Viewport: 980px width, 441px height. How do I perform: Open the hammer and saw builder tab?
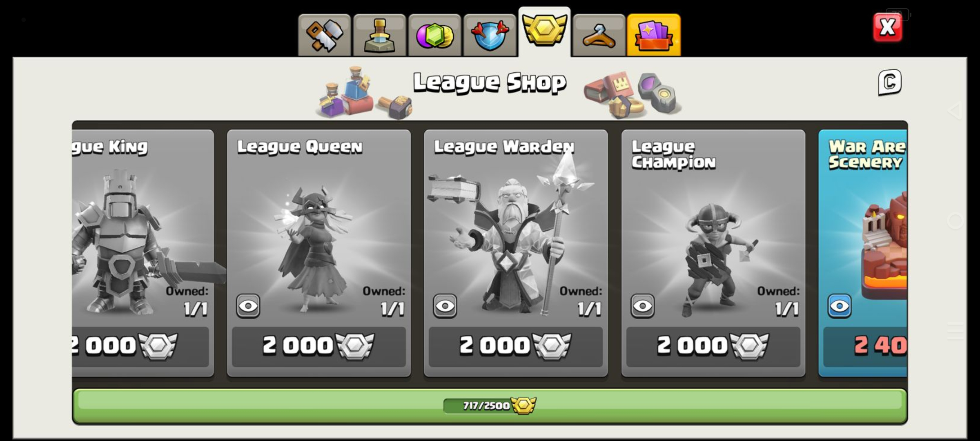click(324, 35)
